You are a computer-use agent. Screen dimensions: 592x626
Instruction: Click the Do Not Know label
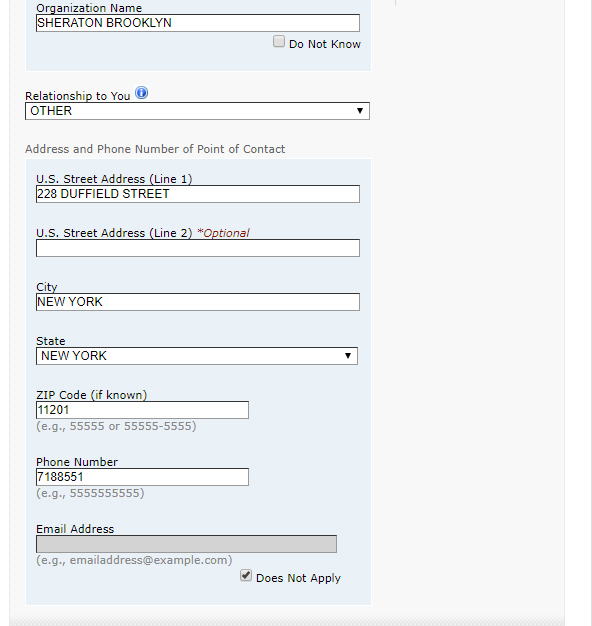tap(325, 44)
